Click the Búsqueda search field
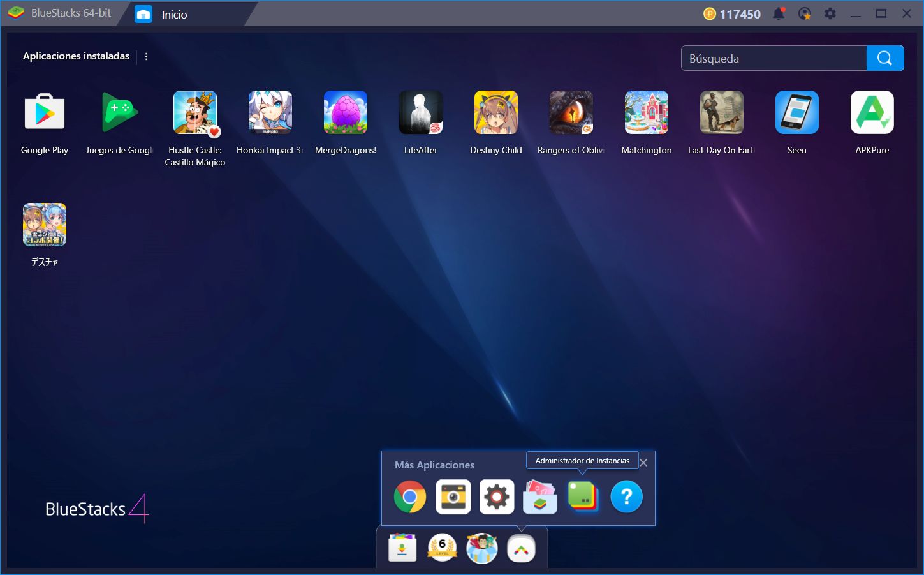 coord(774,58)
